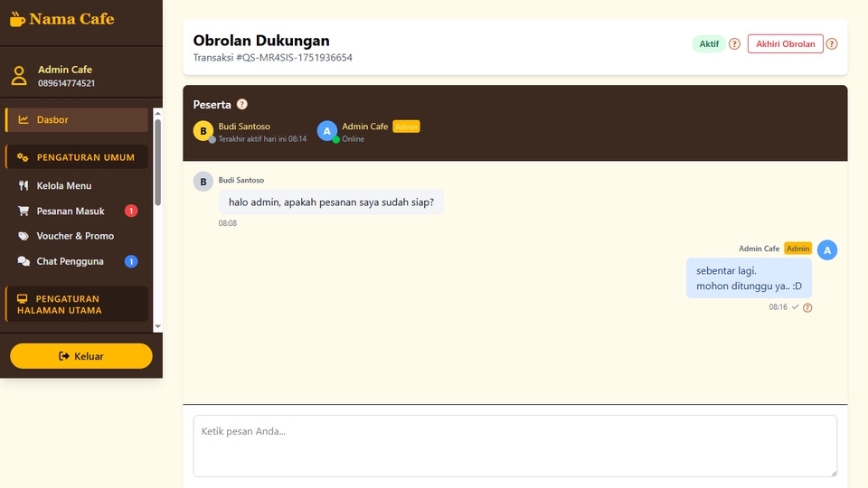Click Budi Santoso's avatar in participants
The height and width of the screenshot is (488, 868).
point(203,131)
